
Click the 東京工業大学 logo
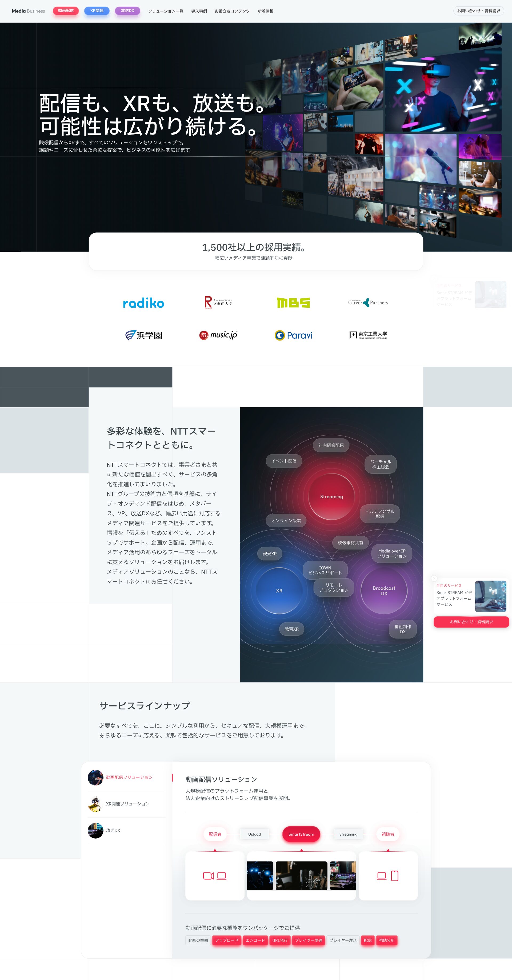point(368,335)
